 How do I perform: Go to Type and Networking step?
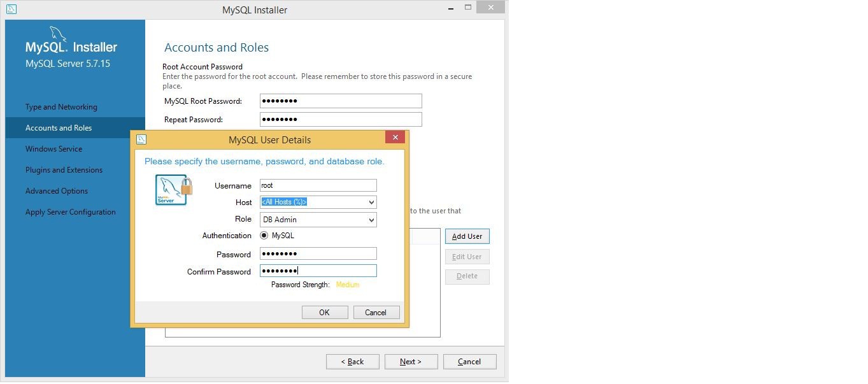click(x=61, y=107)
